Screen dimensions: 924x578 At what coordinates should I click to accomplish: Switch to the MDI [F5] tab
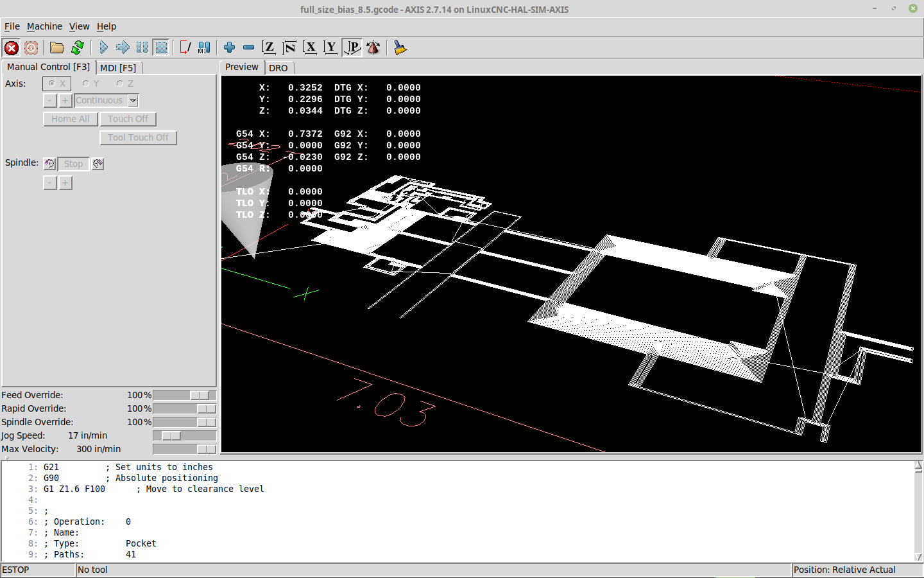[x=118, y=67]
